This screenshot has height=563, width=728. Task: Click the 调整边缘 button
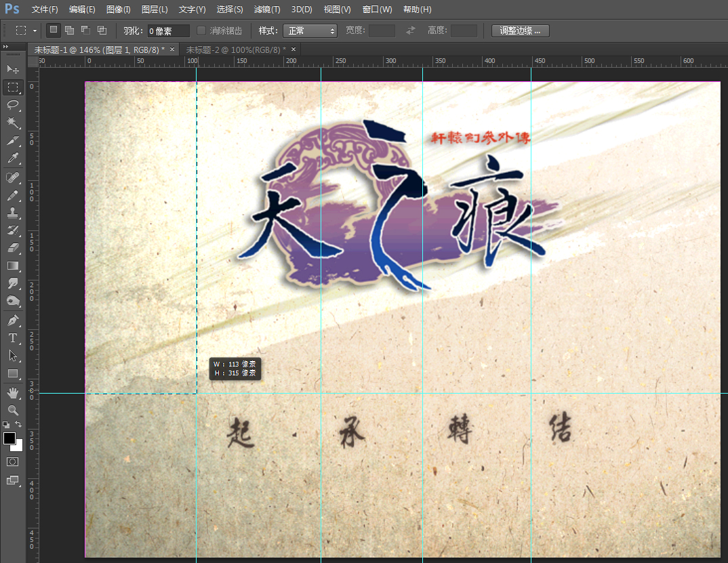point(520,30)
